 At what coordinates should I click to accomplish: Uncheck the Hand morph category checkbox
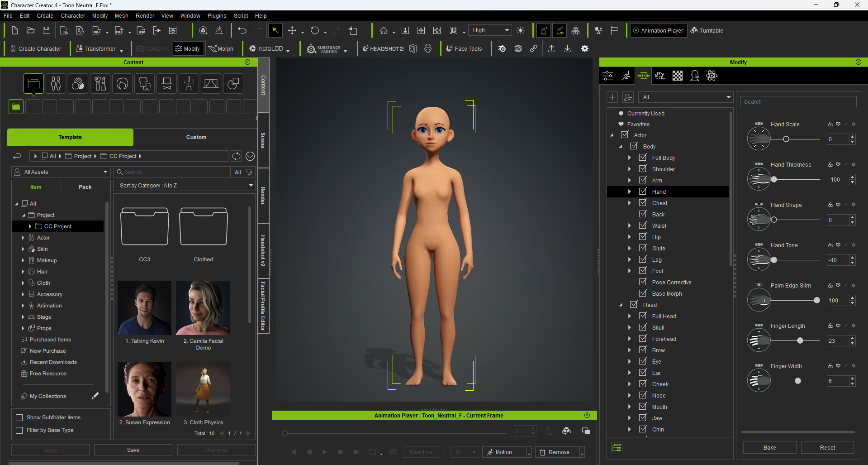pyautogui.click(x=643, y=192)
